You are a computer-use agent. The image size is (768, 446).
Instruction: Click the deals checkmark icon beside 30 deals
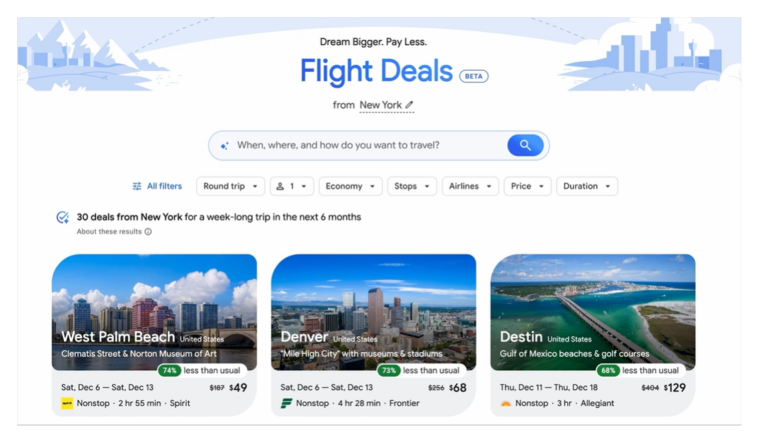click(x=63, y=217)
